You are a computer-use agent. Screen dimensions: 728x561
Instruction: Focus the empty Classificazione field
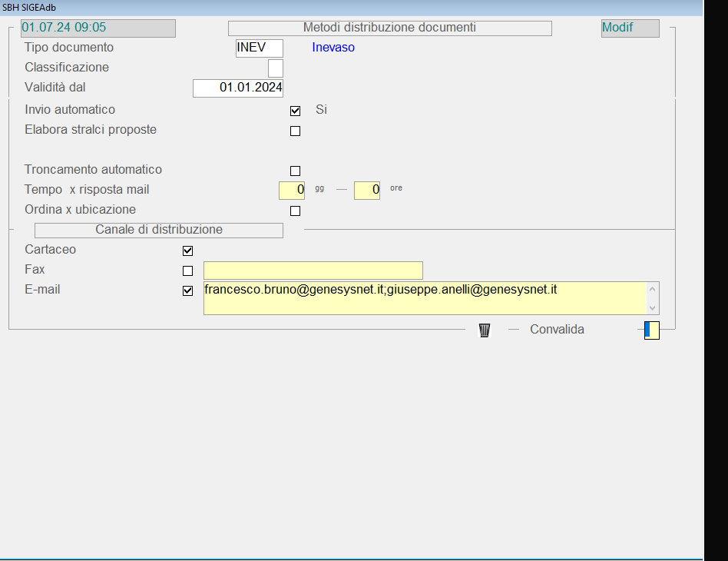(275, 68)
